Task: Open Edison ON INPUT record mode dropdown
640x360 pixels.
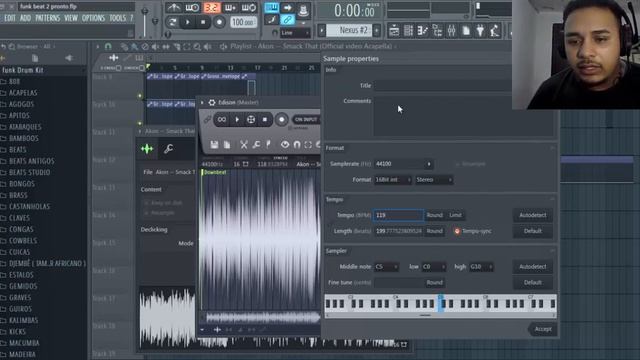Action: [306, 120]
